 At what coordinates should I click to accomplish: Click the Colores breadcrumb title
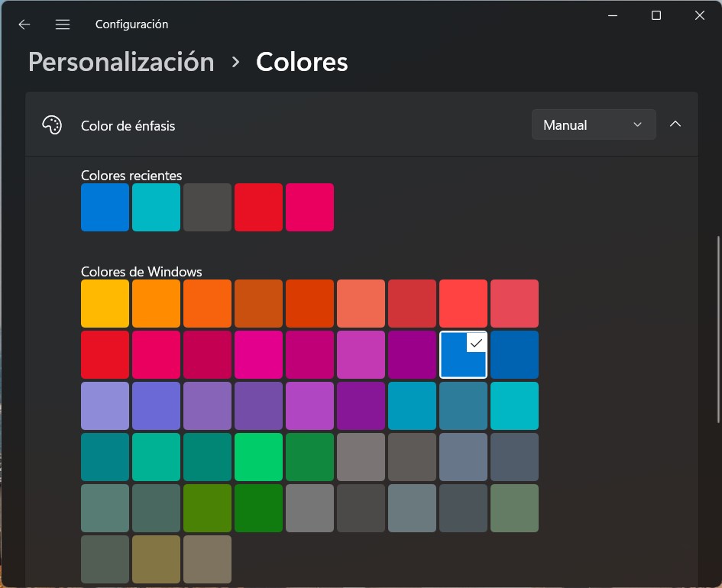click(302, 62)
